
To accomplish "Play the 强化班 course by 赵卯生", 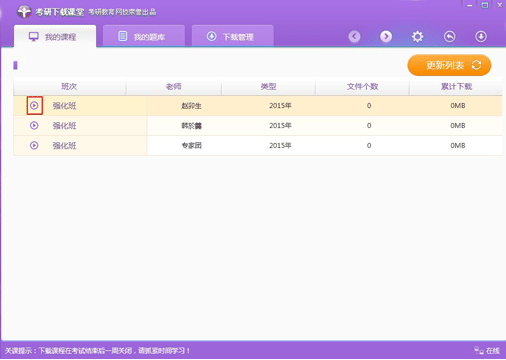I will pos(34,106).
